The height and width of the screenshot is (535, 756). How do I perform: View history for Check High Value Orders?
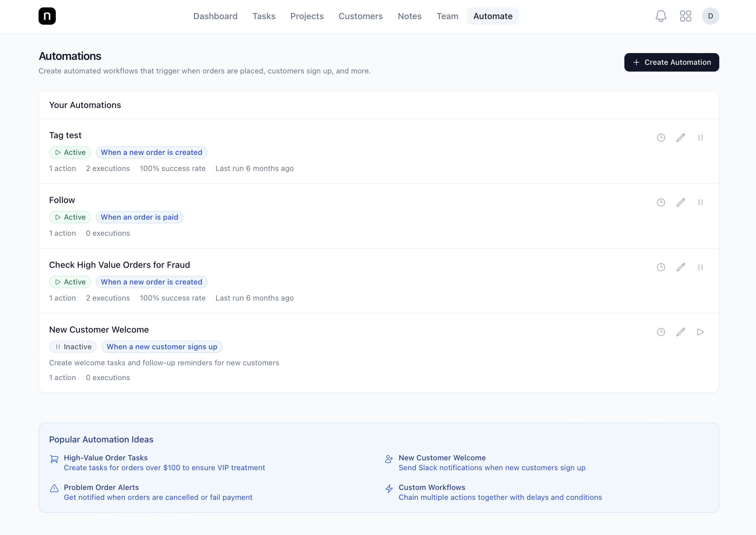[x=661, y=267]
